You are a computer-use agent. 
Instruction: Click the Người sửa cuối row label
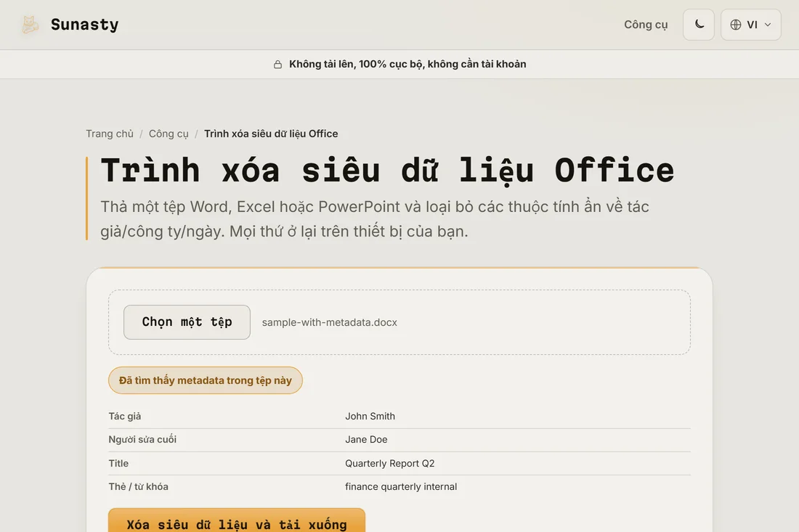[x=142, y=439]
